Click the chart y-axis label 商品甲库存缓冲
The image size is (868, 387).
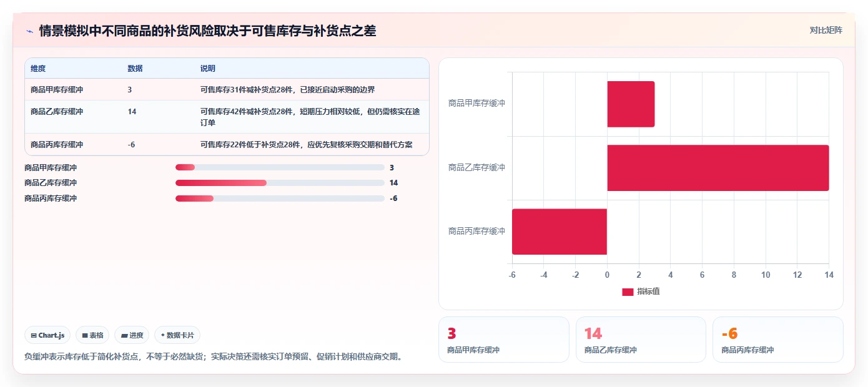tap(476, 104)
